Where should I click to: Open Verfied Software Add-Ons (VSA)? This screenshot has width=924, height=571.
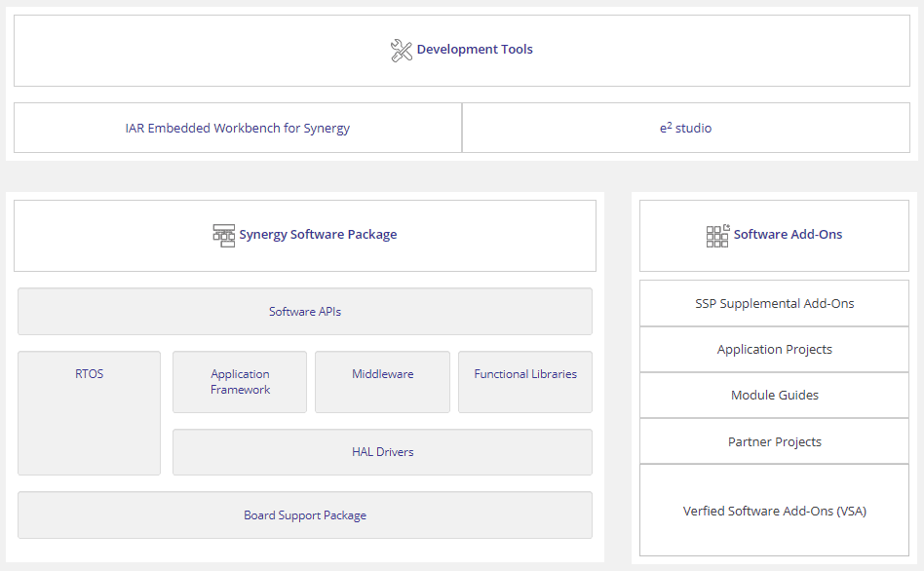click(774, 511)
